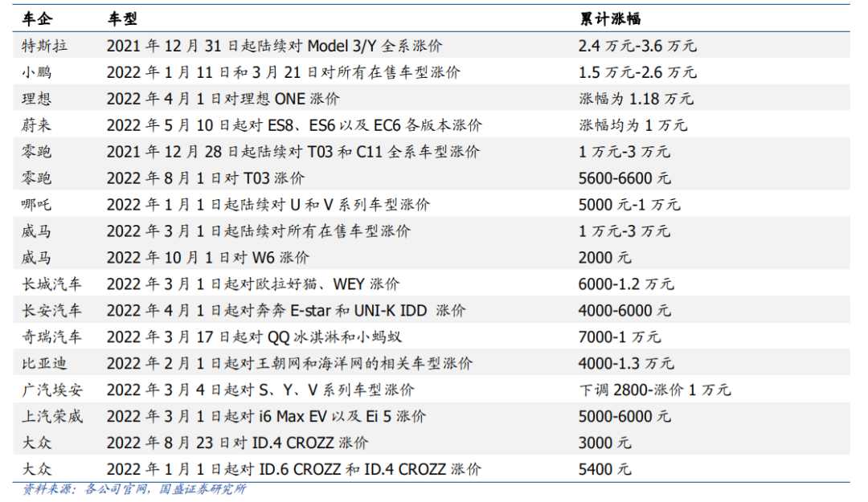Screen dimensions: 868x502
Task: Click the 王朝网和海洋网 description
Action: 289,364
